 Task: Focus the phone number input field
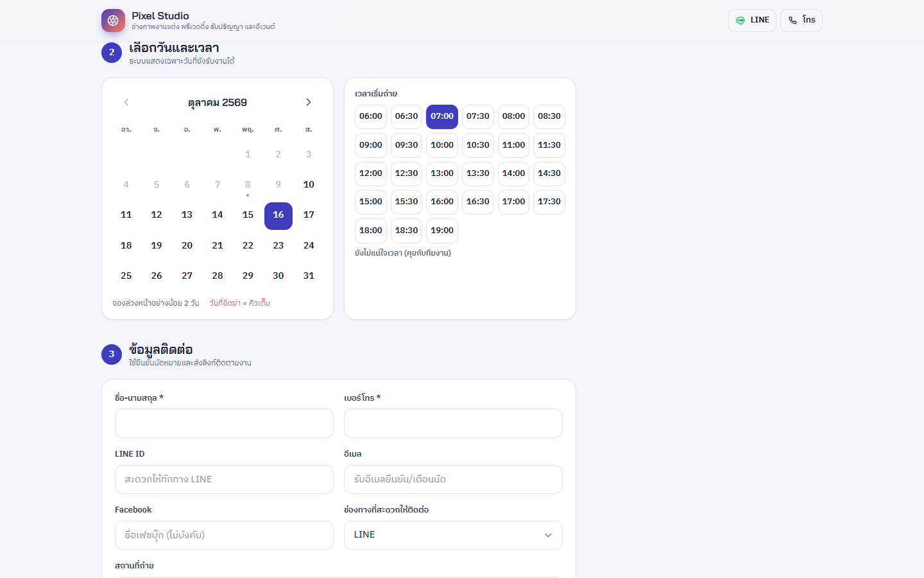click(453, 423)
